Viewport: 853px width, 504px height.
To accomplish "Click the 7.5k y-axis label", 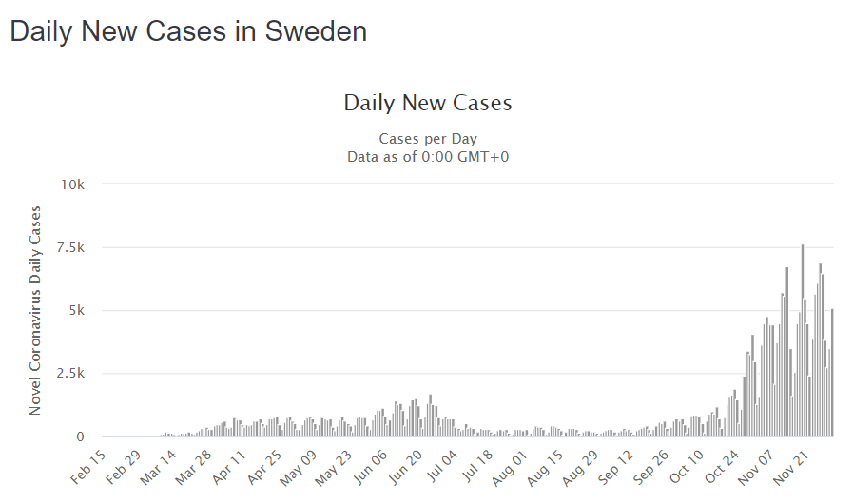I will (x=69, y=247).
